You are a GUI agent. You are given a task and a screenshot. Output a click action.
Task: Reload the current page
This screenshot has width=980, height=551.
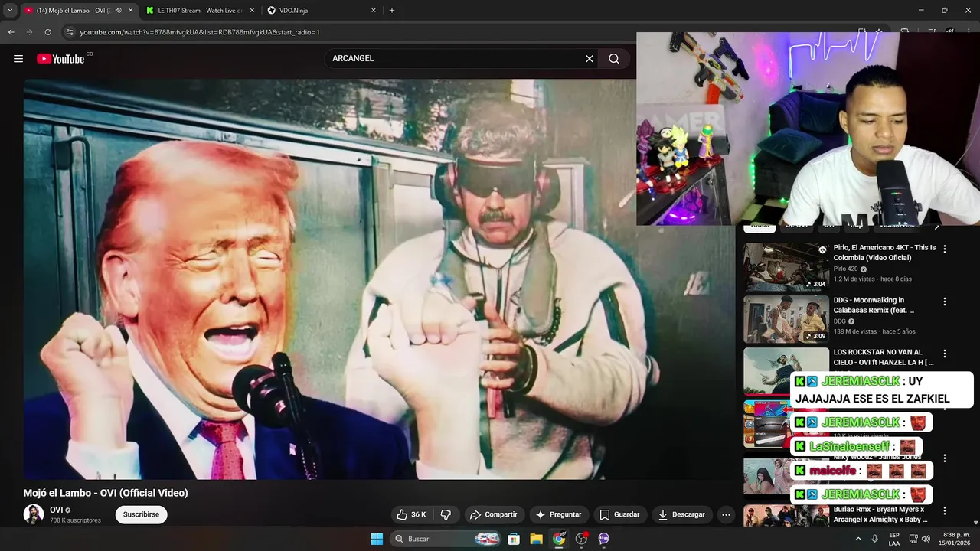(47, 32)
